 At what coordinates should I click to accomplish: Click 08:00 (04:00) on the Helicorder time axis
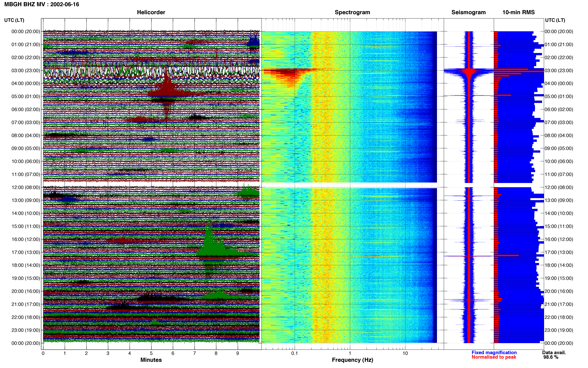point(26,136)
